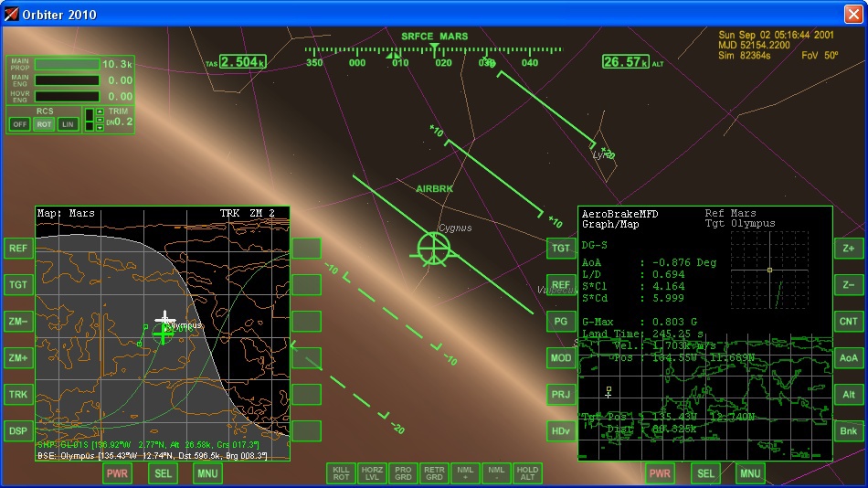Switch RCS mode to OFF
Screen dimensions: 868x488
20,124
